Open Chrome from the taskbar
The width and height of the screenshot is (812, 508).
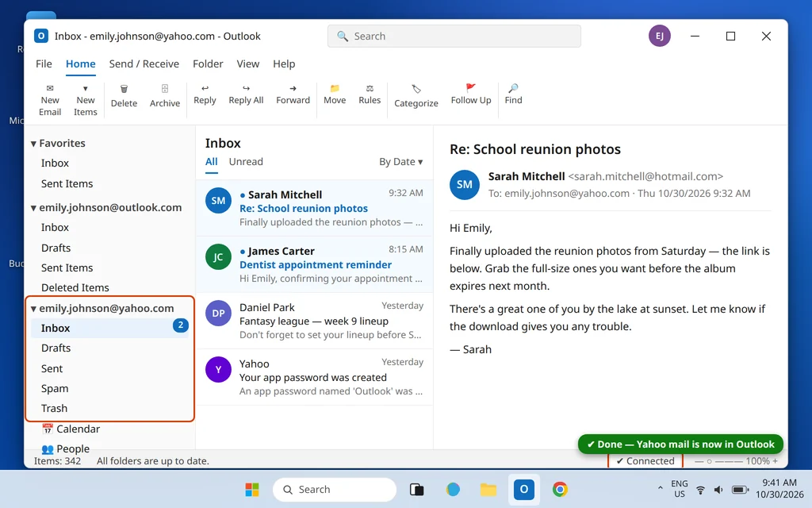pyautogui.click(x=560, y=489)
